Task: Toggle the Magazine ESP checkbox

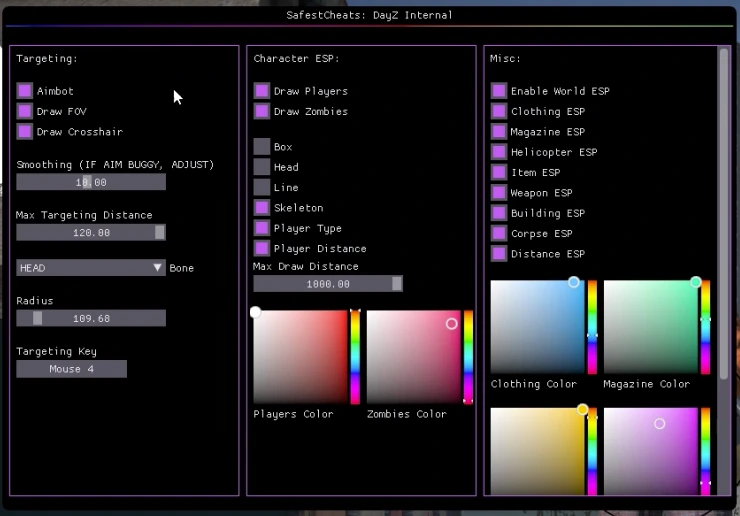Action: [x=499, y=131]
